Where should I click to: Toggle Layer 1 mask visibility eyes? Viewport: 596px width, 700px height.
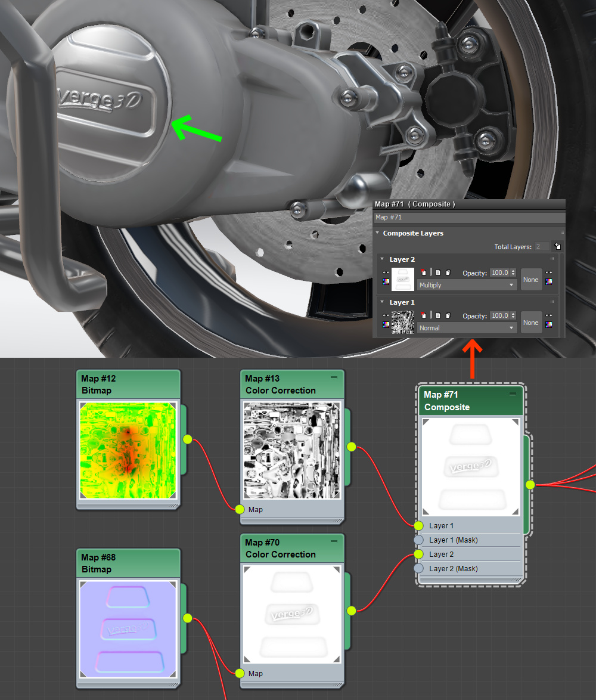point(549,315)
